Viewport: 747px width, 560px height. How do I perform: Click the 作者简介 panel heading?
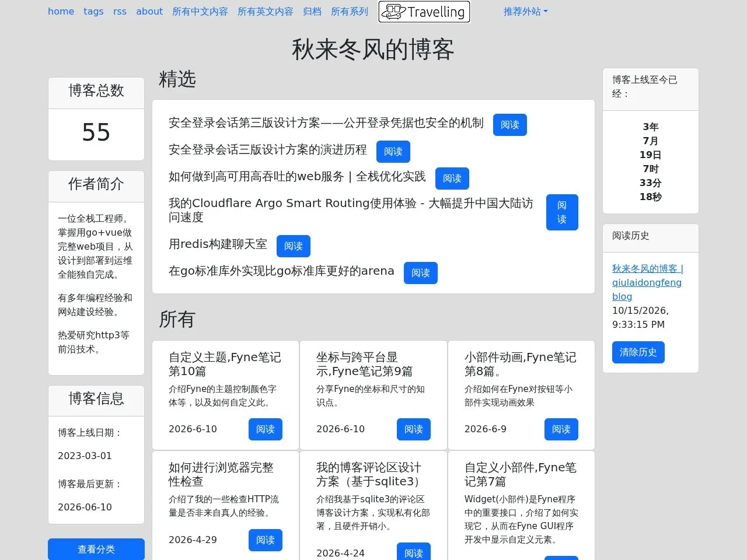tap(96, 184)
